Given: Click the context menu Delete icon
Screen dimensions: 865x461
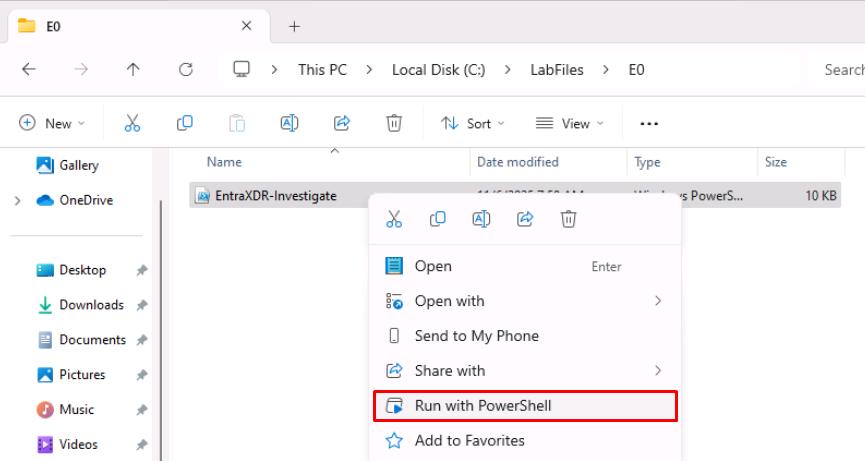Looking at the screenshot, I should (x=568, y=219).
